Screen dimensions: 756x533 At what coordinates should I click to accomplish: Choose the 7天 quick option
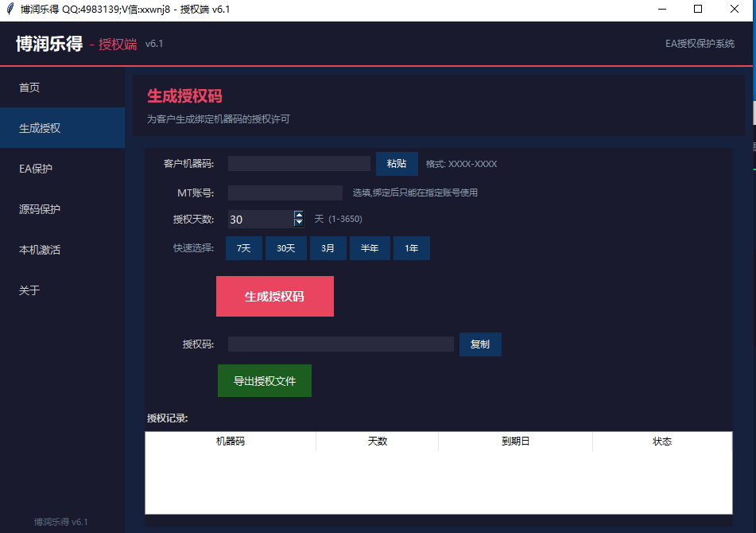244,248
